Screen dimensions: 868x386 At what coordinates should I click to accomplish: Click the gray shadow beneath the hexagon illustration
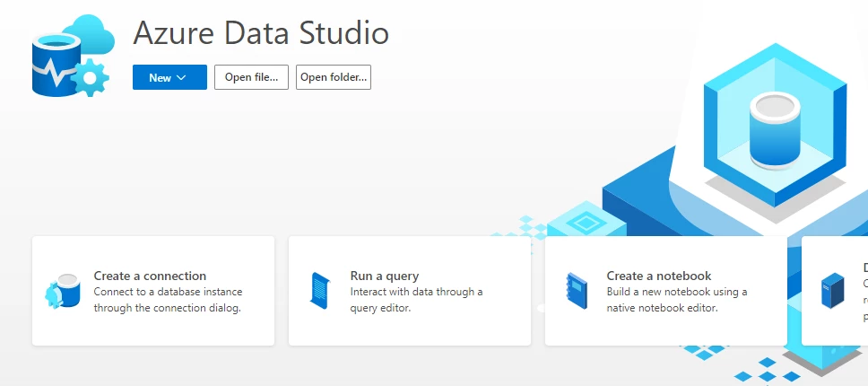[775, 197]
